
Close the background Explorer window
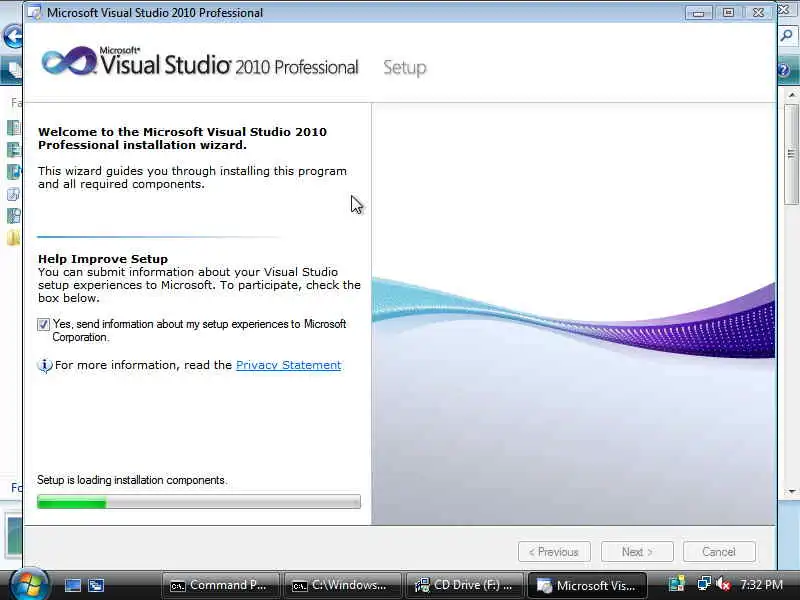[x=784, y=9]
